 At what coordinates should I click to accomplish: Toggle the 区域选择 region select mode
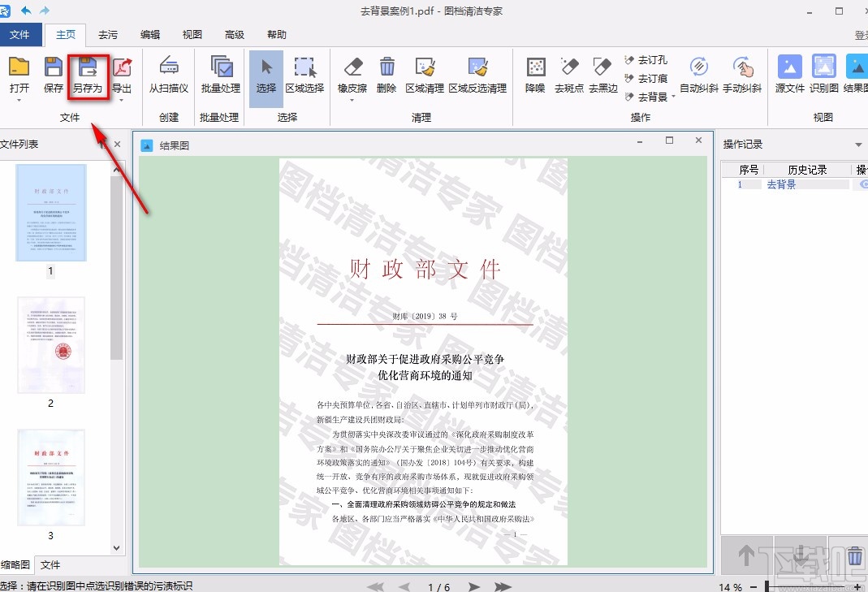click(304, 77)
